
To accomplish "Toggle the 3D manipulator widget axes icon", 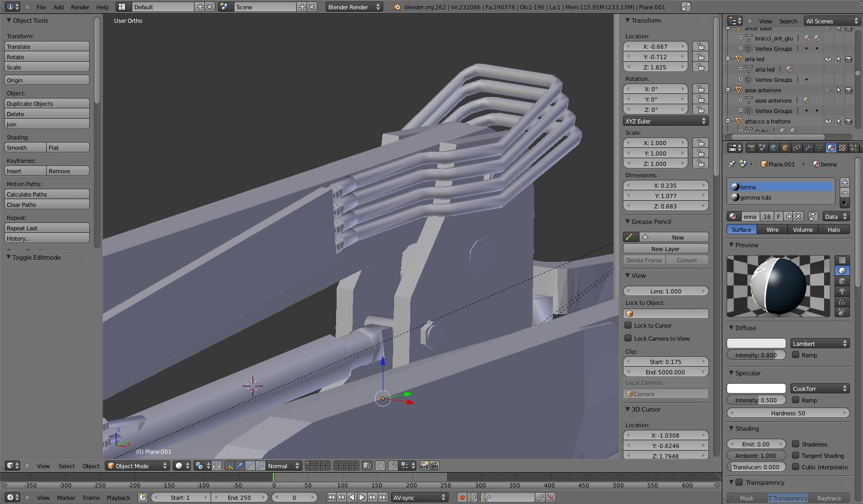I will click(229, 466).
